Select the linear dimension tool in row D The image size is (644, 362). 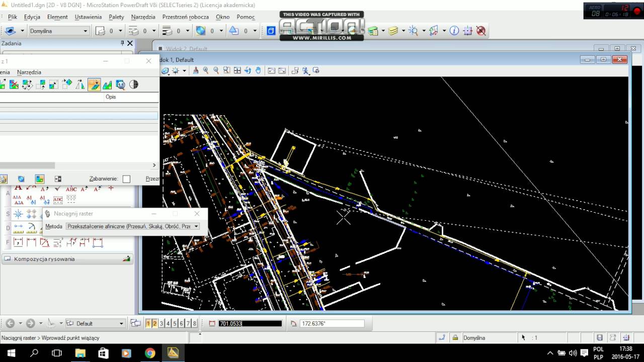coord(19,228)
